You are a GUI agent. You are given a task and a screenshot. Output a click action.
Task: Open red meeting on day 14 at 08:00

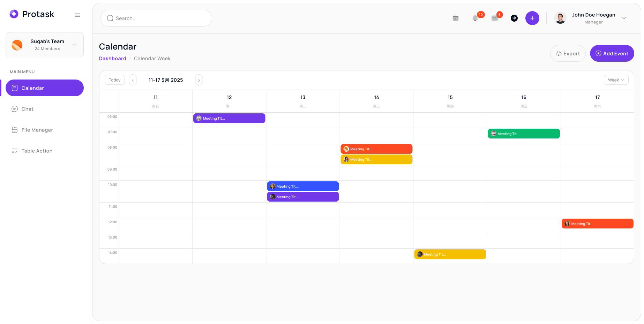click(376, 149)
